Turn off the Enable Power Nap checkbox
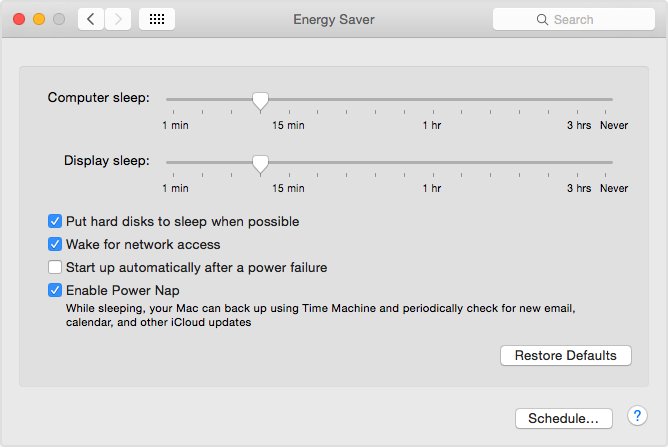The image size is (668, 448). (55, 290)
